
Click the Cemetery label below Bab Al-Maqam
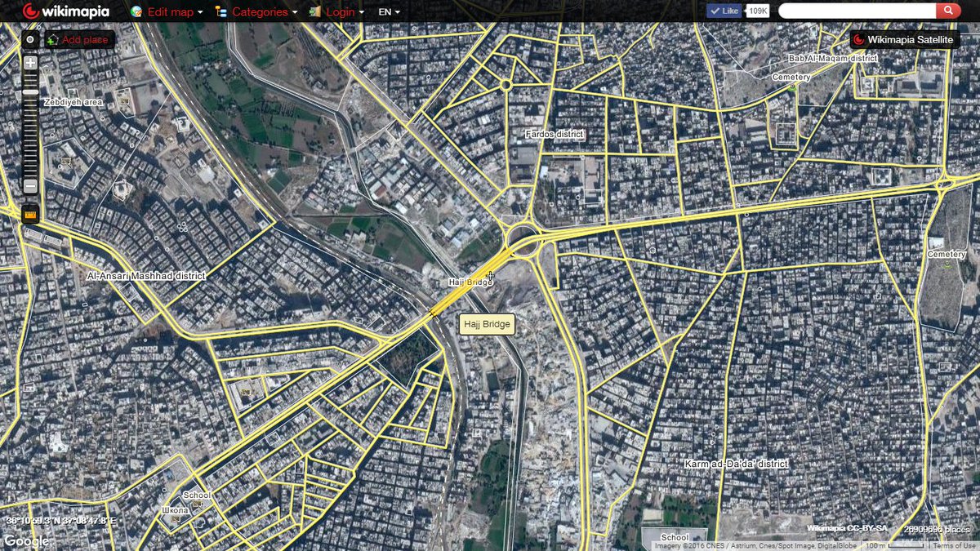click(791, 78)
